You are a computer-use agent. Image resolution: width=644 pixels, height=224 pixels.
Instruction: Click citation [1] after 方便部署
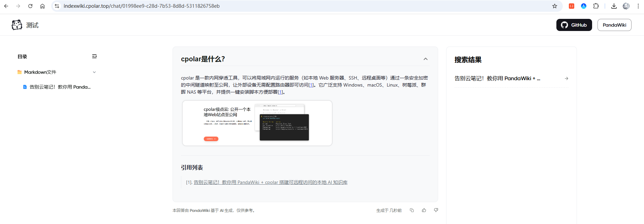tap(280, 92)
